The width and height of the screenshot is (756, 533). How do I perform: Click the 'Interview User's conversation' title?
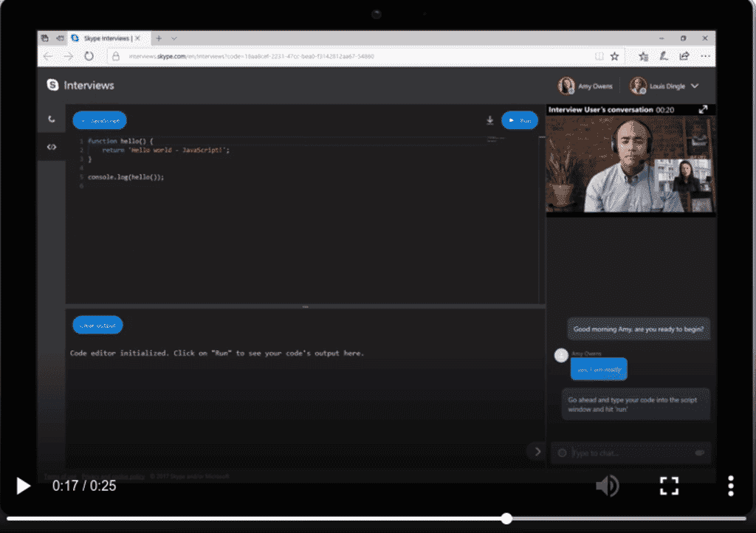(x=600, y=110)
